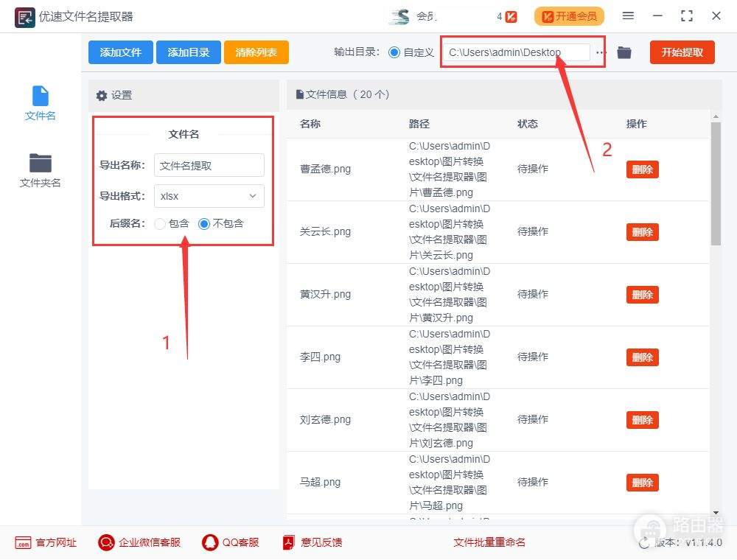
Task: Click the 状态 column header
Action: [528, 124]
